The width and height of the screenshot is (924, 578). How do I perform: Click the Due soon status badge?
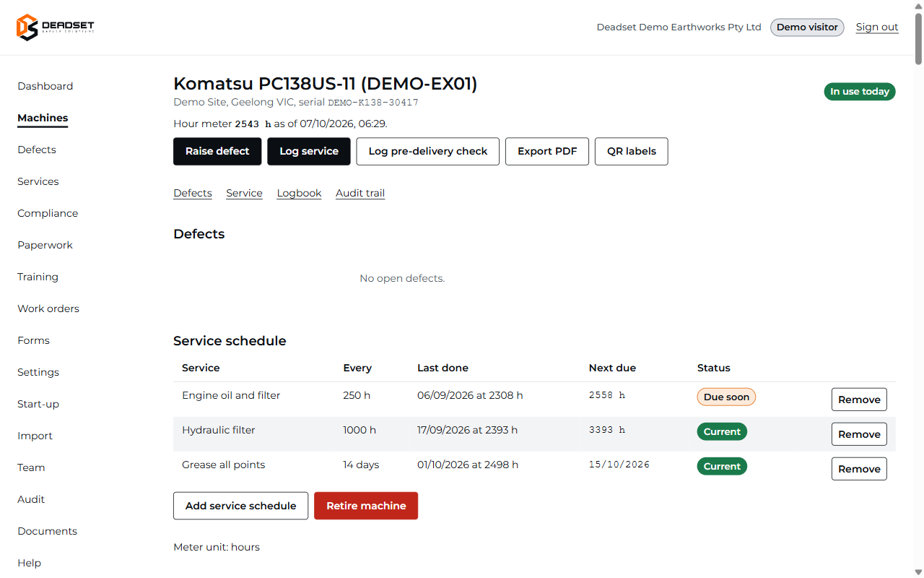pyautogui.click(x=726, y=397)
